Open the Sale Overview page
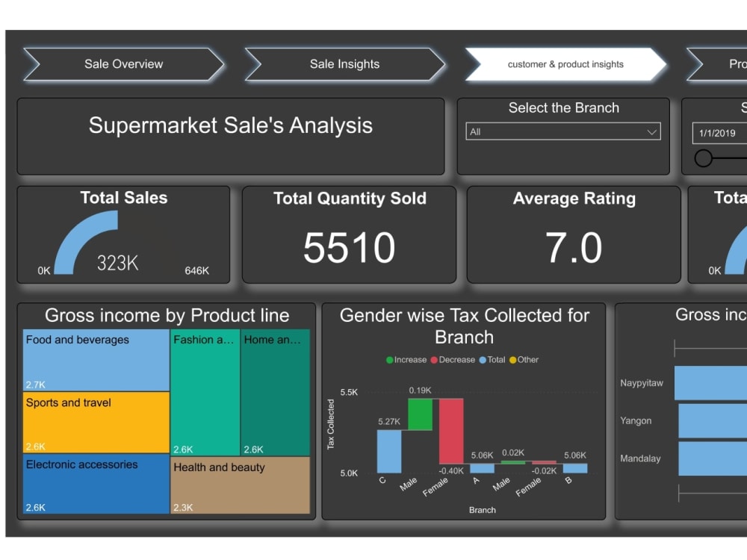747x560 pixels. point(124,64)
